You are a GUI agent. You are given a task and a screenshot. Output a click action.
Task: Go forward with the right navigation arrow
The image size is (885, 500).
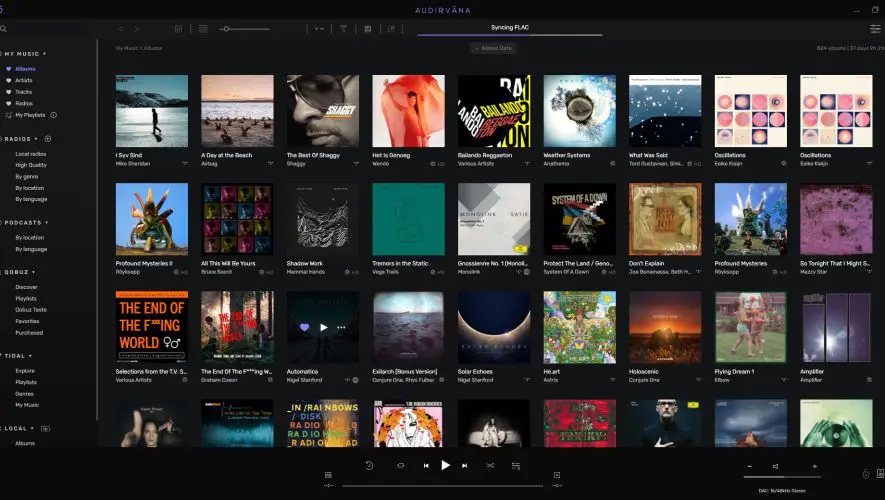pyautogui.click(x=137, y=29)
